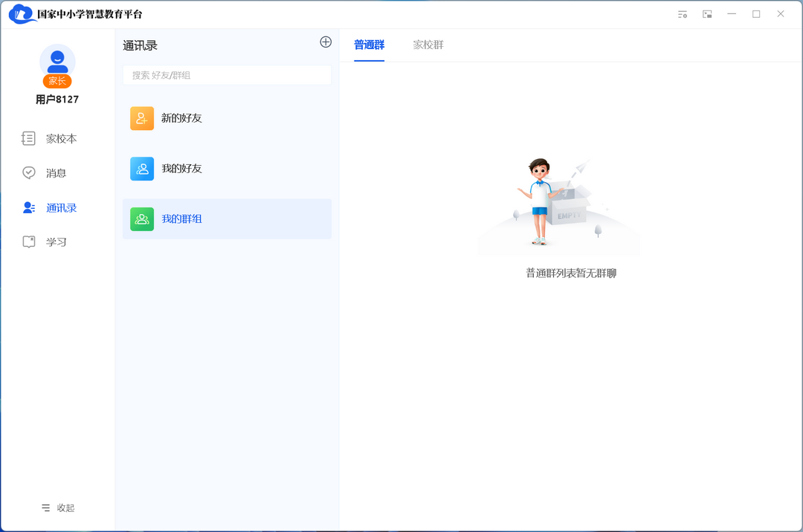This screenshot has height=532, width=803.
Task: Click the plus icon to add contacts
Action: click(x=326, y=42)
